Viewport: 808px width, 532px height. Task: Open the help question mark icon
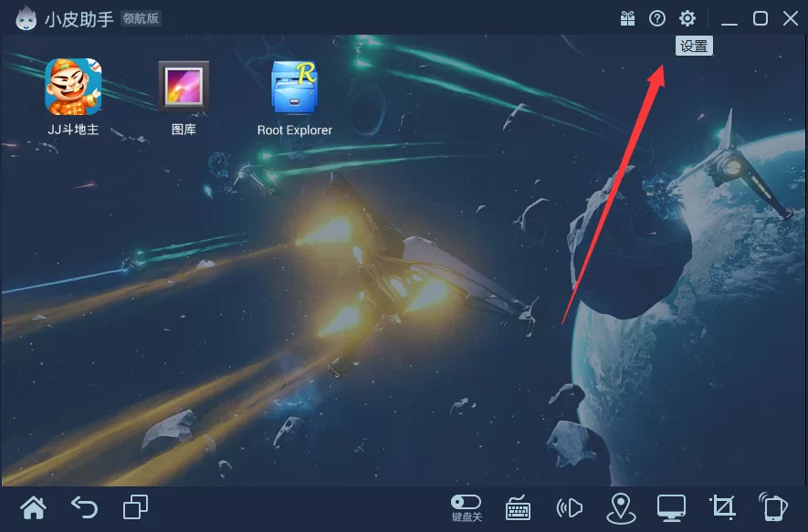tap(657, 18)
